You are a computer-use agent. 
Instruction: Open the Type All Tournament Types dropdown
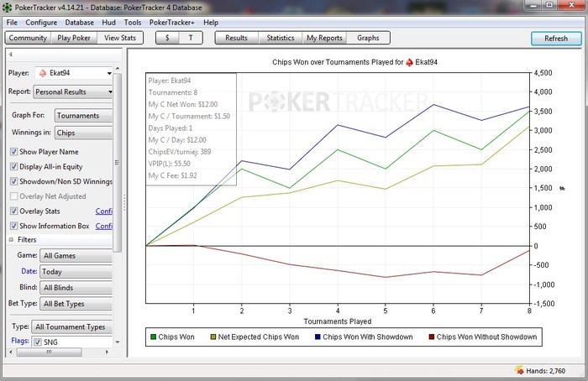coord(71,327)
